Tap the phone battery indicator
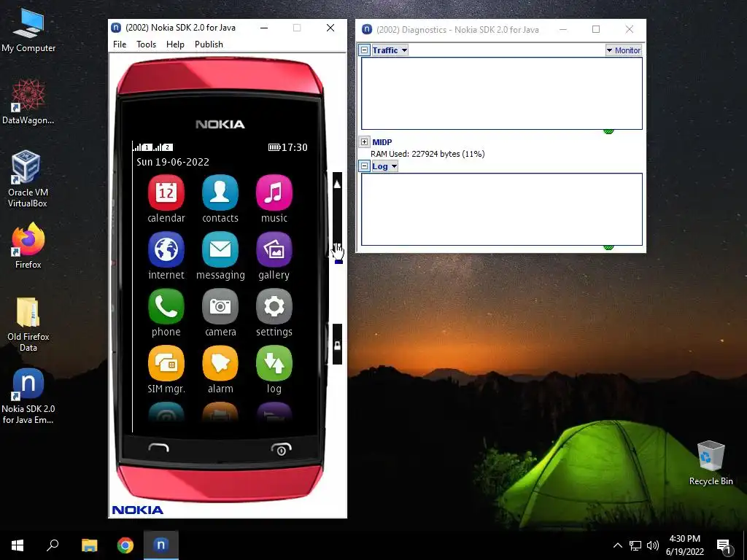This screenshot has height=560, width=747. click(x=274, y=147)
